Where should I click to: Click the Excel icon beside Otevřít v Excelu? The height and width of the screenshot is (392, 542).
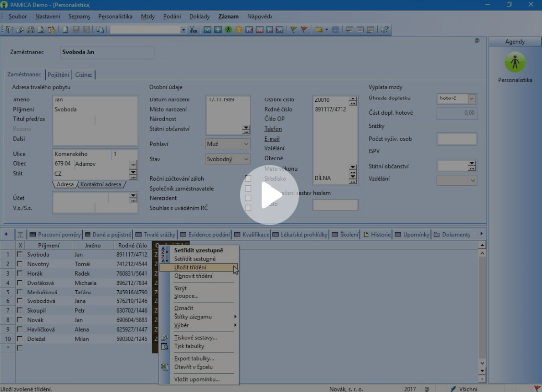click(164, 367)
